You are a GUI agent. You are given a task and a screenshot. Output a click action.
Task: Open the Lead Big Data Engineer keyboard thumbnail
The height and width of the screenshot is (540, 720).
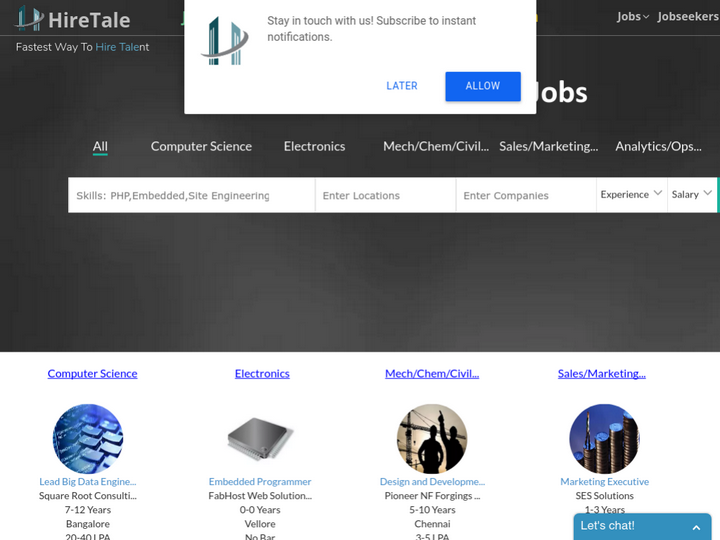point(88,439)
